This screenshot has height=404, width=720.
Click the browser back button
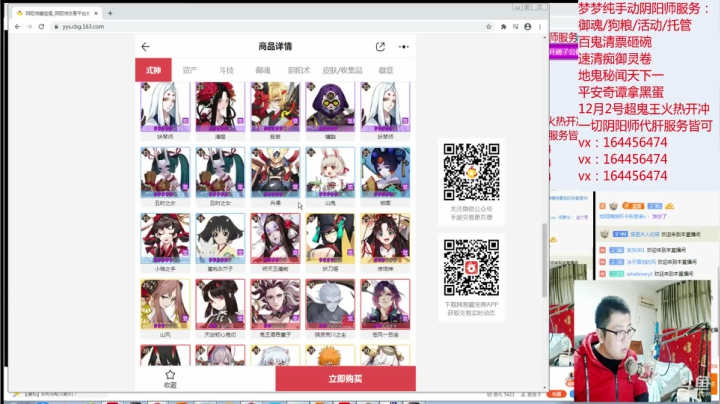point(17,27)
